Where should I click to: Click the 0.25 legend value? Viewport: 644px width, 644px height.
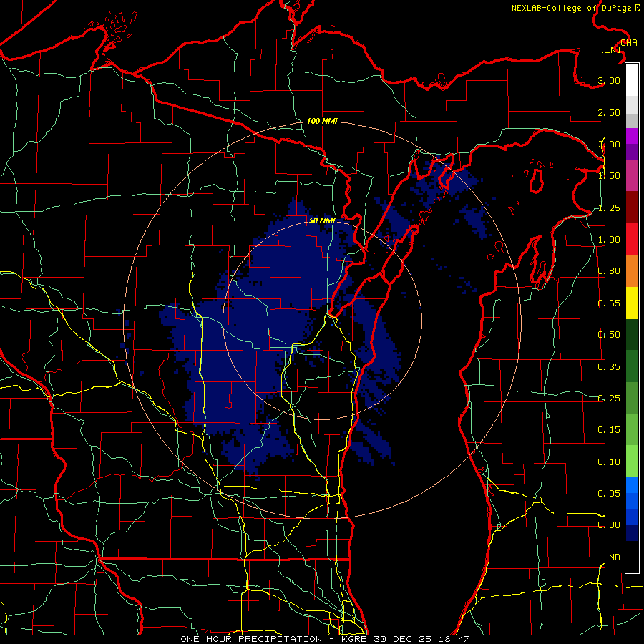point(609,399)
